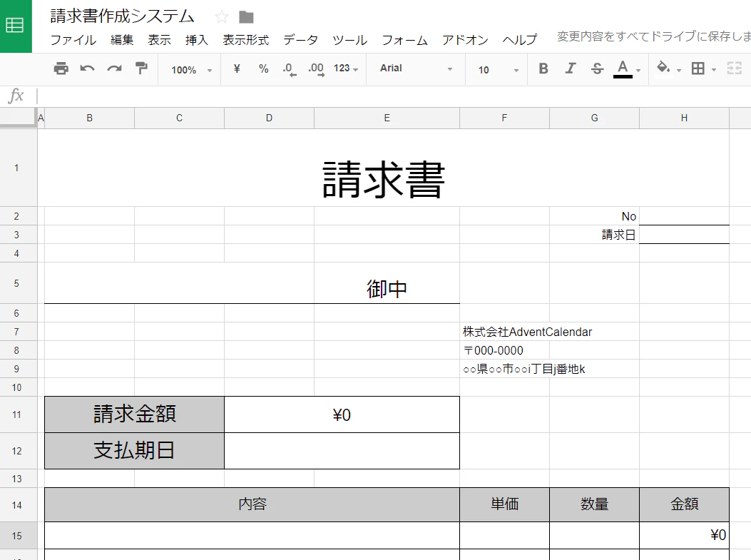The height and width of the screenshot is (560, 751).
Task: Click the No label cell
Action: [x=594, y=216]
